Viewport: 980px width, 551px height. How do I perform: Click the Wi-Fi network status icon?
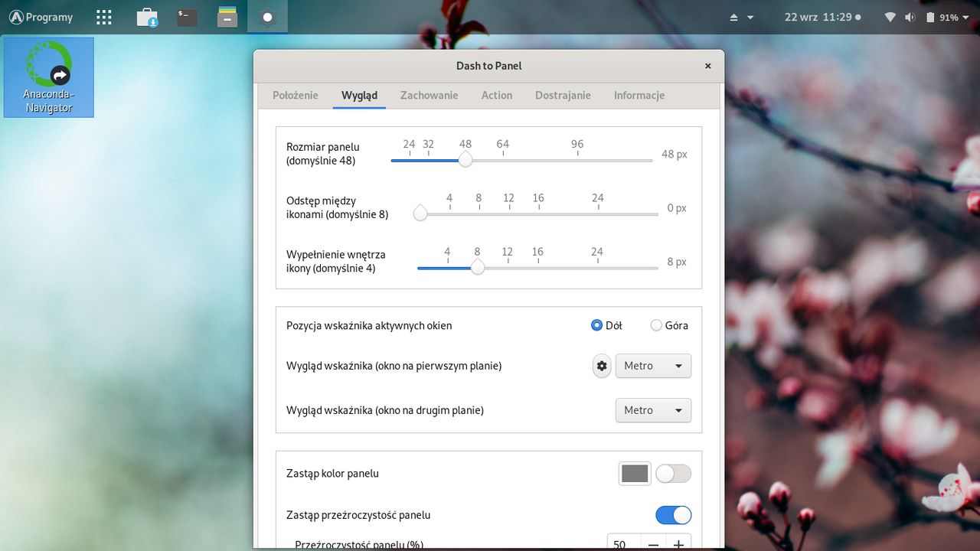[890, 17]
